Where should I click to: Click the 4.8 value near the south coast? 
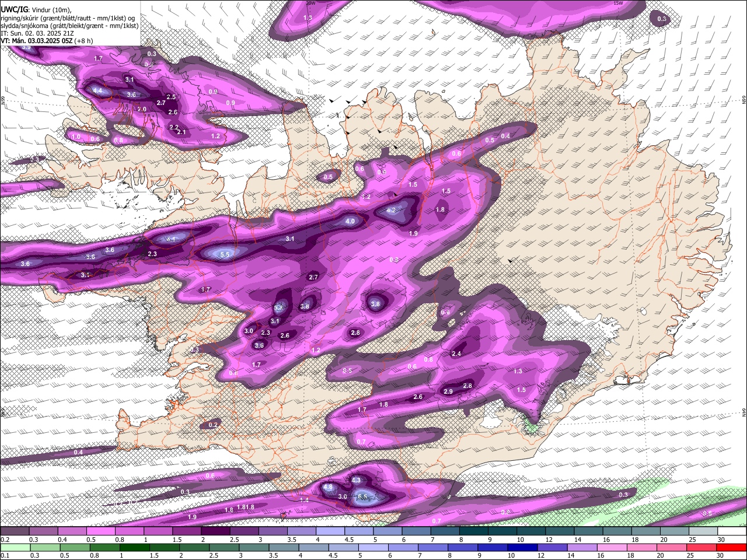click(x=327, y=487)
